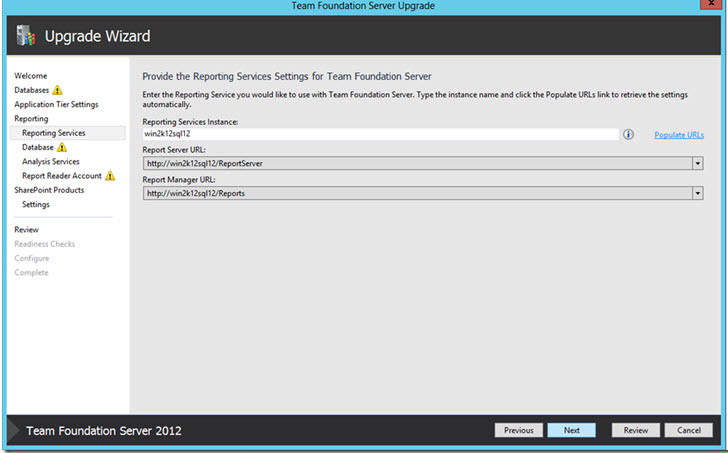Image resolution: width=728 pixels, height=453 pixels.
Task: Open the Settings step under SharePoint Products
Action: (x=36, y=204)
